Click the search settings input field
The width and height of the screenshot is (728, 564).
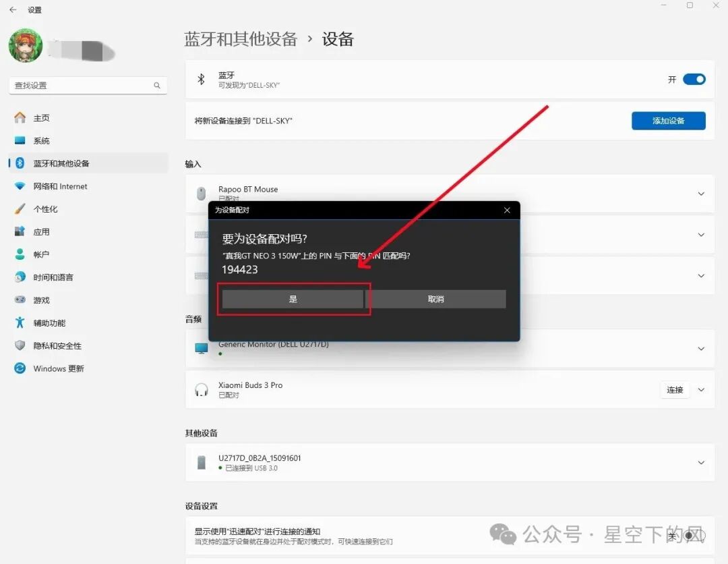(x=88, y=86)
